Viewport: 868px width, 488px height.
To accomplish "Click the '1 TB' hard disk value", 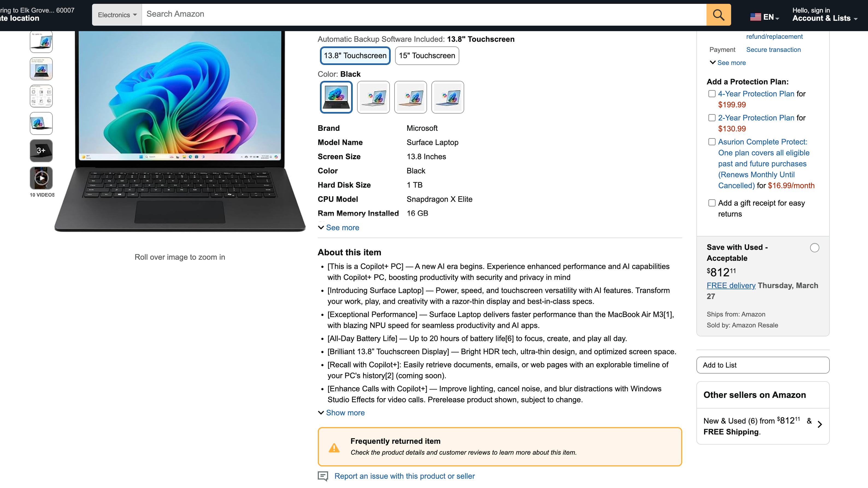I will click(414, 185).
